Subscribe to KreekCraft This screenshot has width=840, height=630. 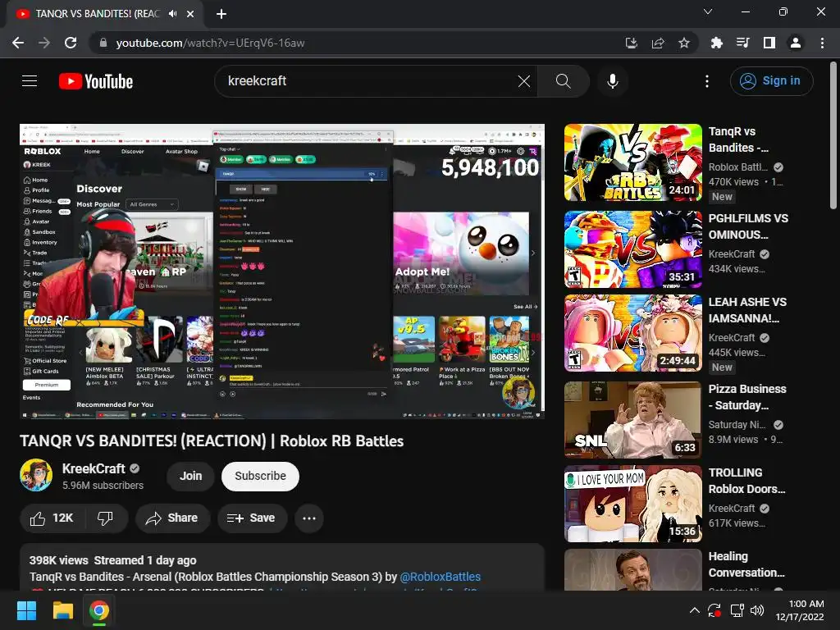point(260,476)
